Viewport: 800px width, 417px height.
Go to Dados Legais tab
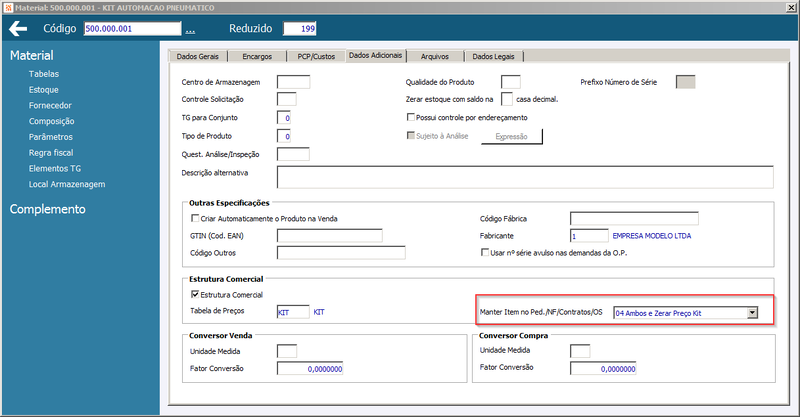493,56
